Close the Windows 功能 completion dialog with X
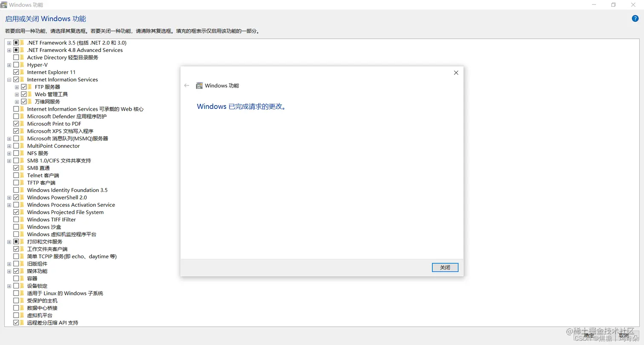The height and width of the screenshot is (345, 644). 456,73
